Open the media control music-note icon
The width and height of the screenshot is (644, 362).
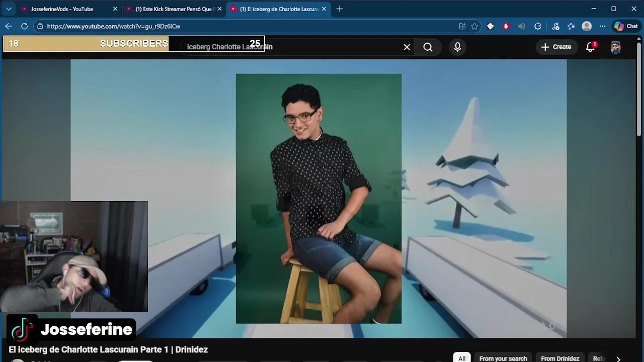click(x=555, y=26)
